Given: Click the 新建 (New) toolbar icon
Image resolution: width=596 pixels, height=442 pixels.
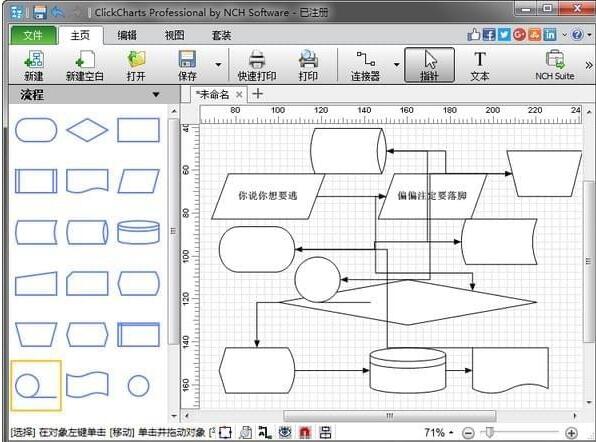Looking at the screenshot, I should [x=34, y=65].
